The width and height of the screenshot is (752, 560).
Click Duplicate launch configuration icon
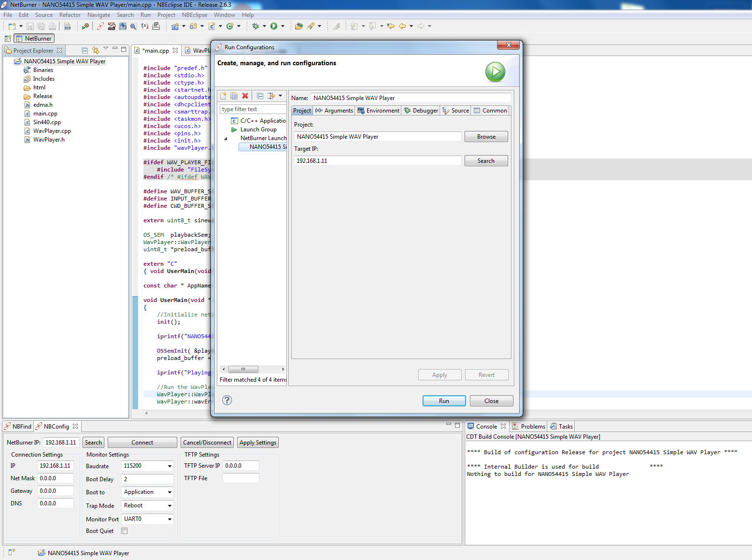234,96
